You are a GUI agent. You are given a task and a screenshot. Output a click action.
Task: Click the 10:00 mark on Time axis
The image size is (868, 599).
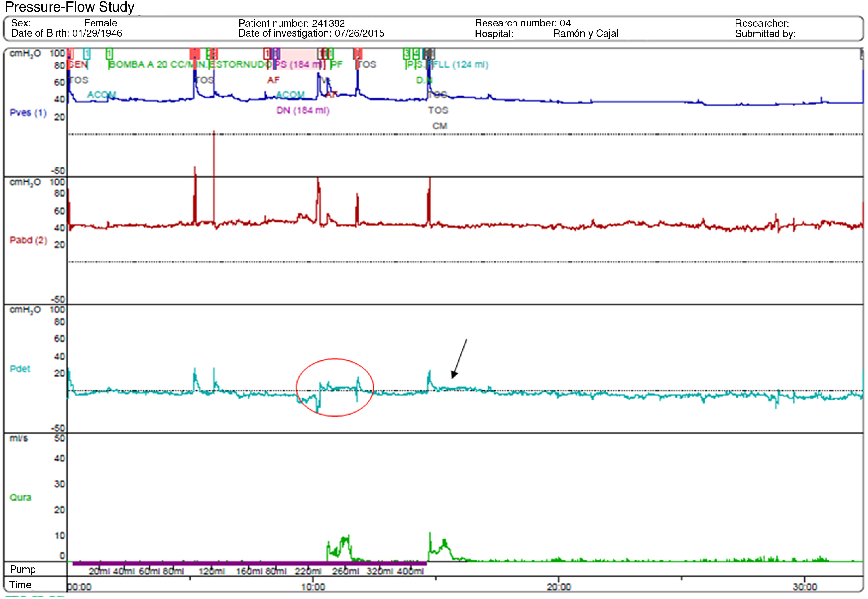pos(313,587)
